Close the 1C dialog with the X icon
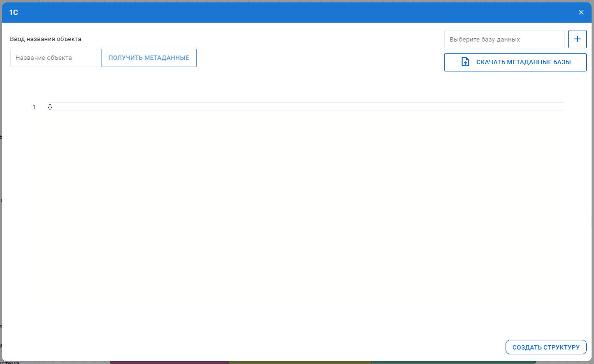This screenshot has width=594, height=364. (581, 13)
